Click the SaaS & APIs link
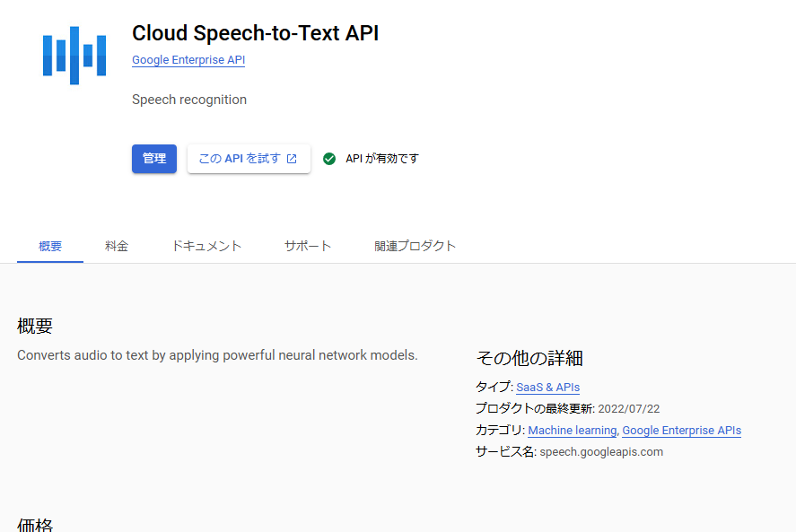The width and height of the screenshot is (796, 532). [547, 388]
